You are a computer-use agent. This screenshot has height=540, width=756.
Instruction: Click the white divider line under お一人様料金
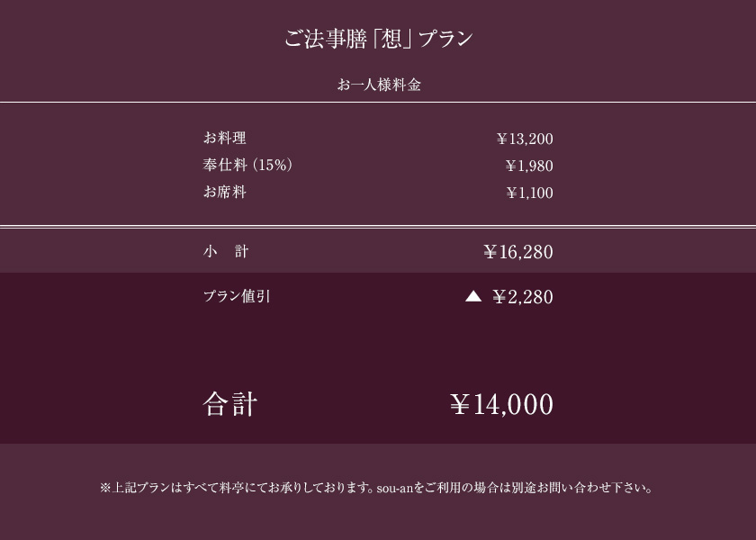378,103
